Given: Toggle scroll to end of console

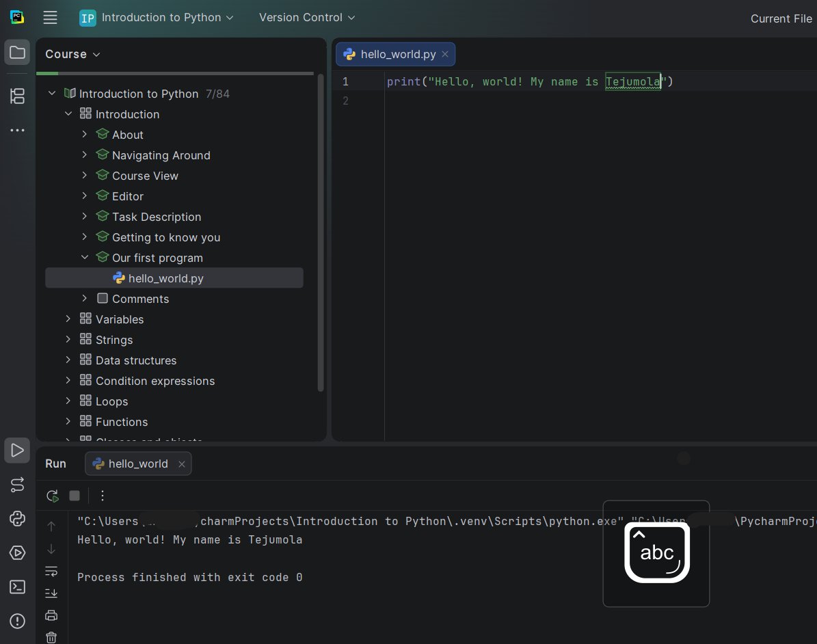Looking at the screenshot, I should coord(51,593).
